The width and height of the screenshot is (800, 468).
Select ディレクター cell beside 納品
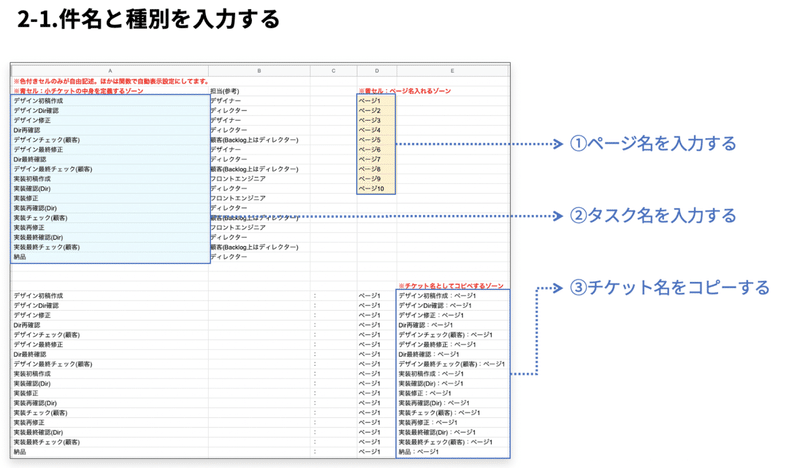pos(259,257)
